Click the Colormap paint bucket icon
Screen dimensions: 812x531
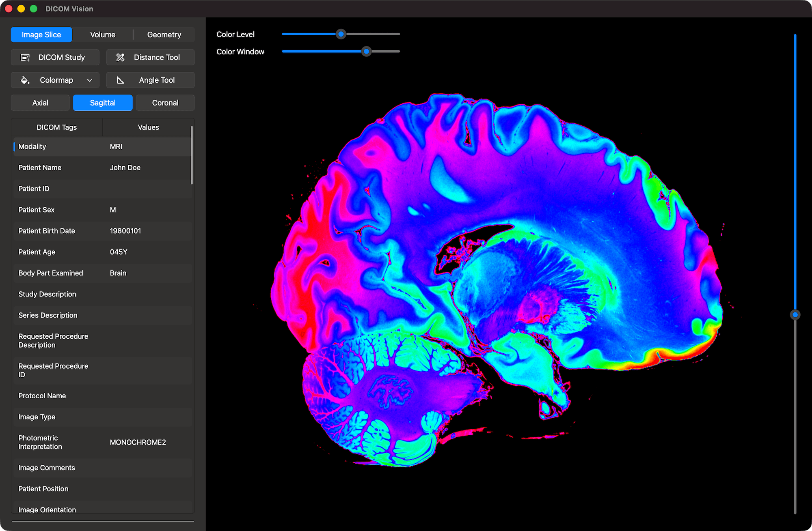pyautogui.click(x=25, y=80)
